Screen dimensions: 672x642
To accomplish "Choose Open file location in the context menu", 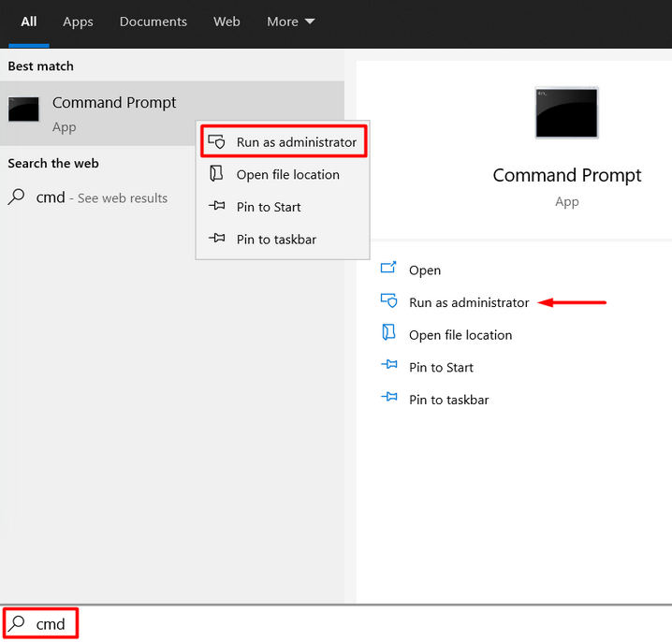I will (287, 175).
